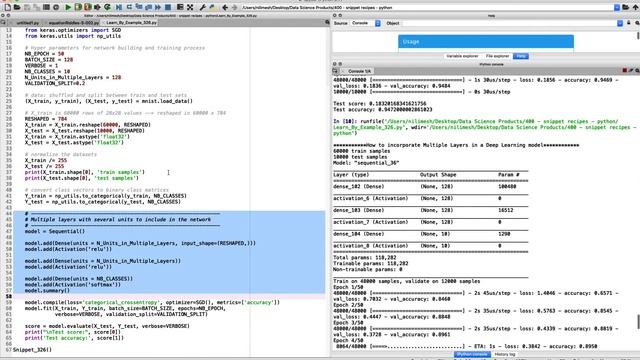Viewport: 640px width, 360px height.
Task: Open the File explorer tab
Action: (x=497, y=56)
